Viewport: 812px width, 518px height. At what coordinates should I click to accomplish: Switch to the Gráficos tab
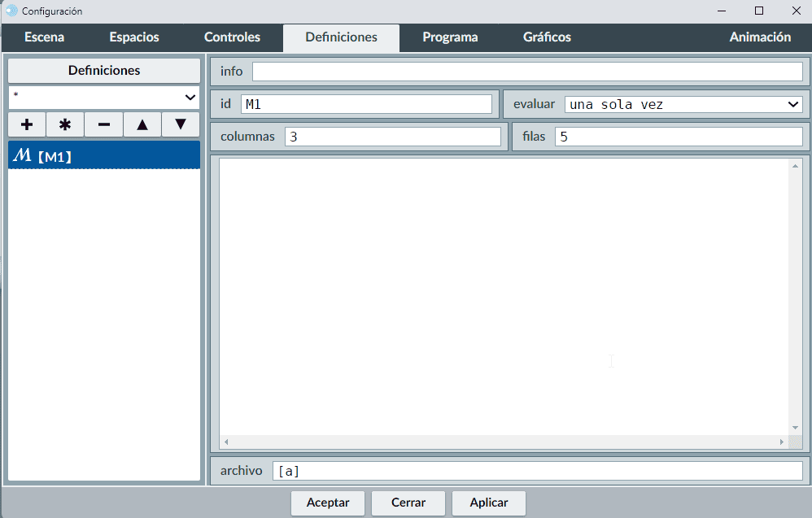point(547,37)
